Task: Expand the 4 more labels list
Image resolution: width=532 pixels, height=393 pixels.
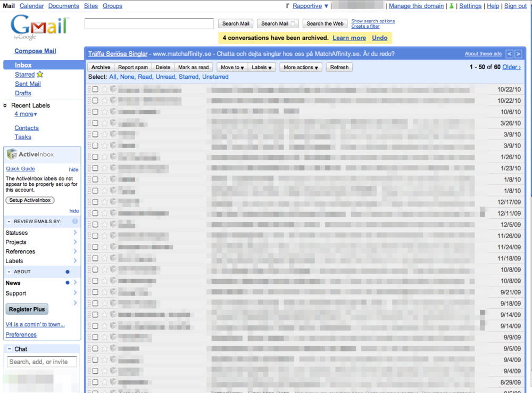Action: (x=26, y=114)
